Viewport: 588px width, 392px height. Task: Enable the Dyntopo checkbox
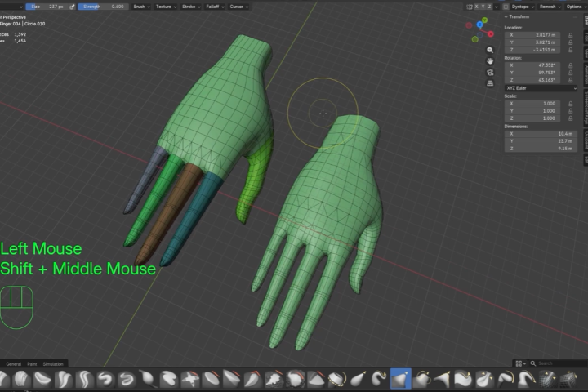click(x=506, y=7)
